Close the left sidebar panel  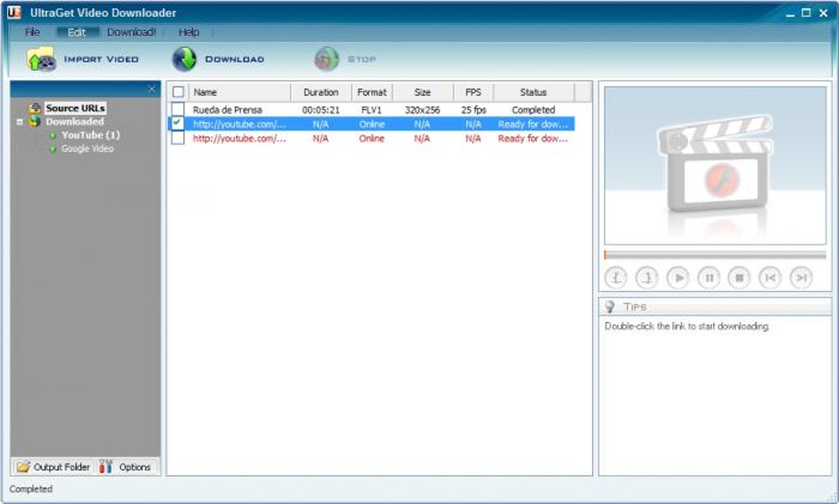tap(151, 89)
